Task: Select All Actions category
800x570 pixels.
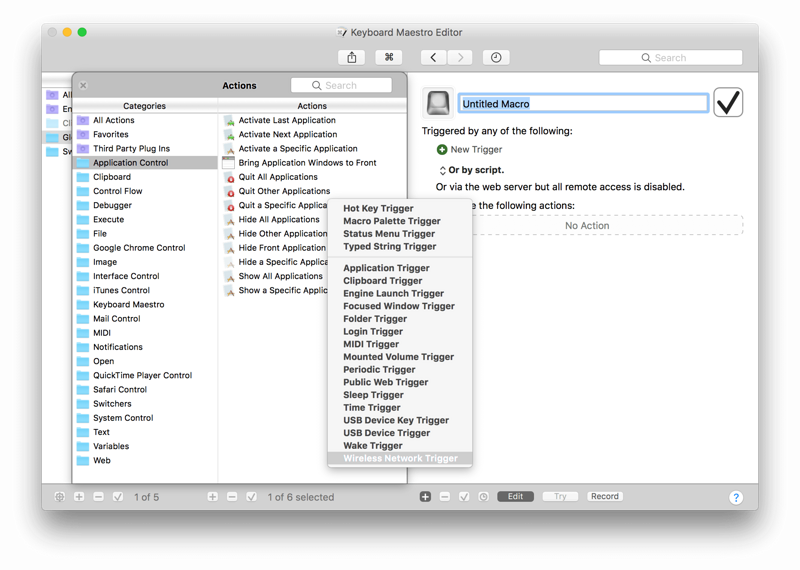Action: tap(145, 120)
